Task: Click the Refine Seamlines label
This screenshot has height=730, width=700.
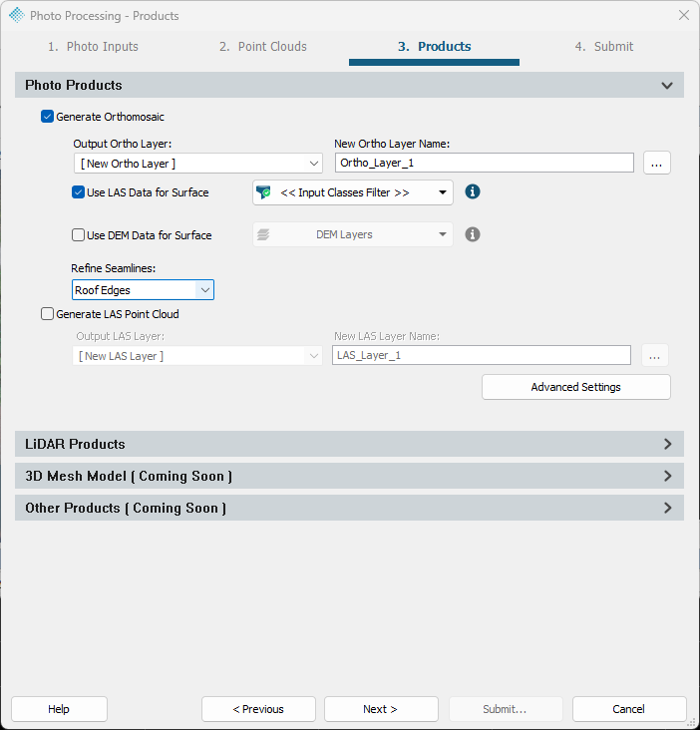Action: tap(113, 268)
